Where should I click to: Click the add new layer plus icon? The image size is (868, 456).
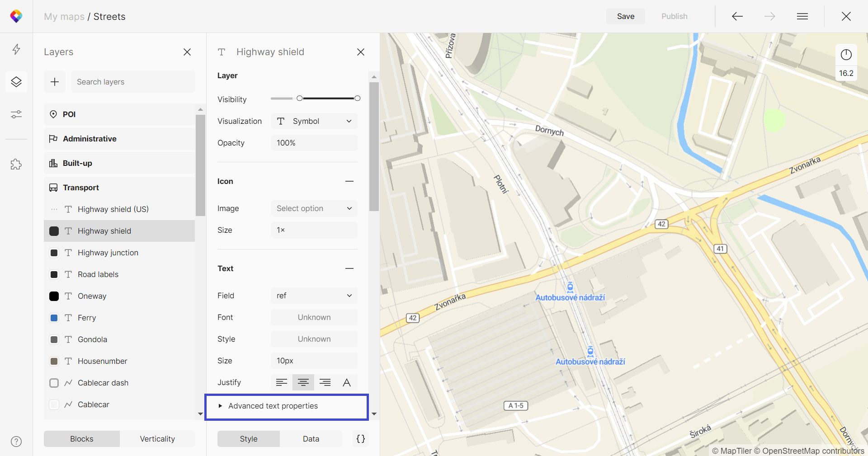pyautogui.click(x=55, y=82)
